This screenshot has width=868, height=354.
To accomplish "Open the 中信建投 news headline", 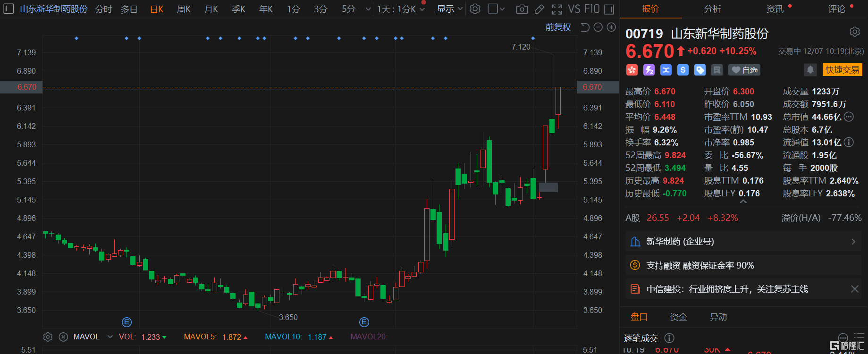I will 727,289.
